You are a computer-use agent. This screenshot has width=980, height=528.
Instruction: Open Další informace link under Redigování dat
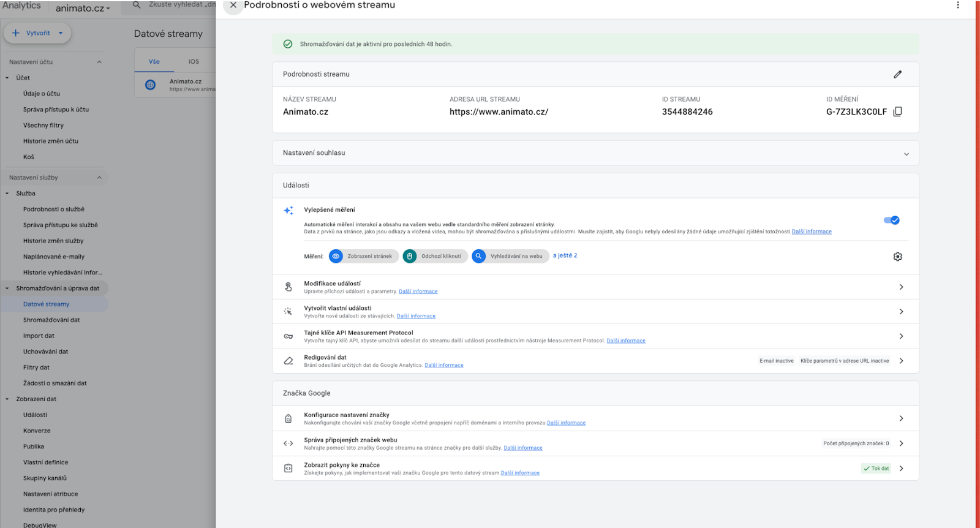444,365
